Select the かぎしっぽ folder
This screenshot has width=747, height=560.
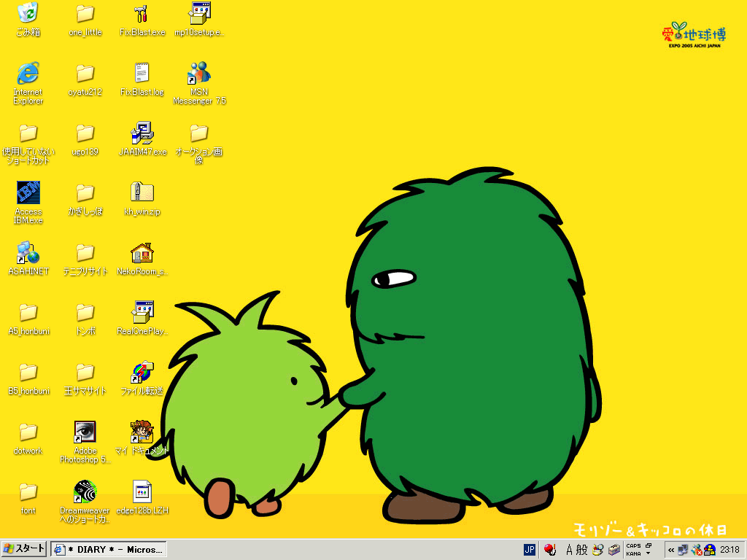coord(85,199)
